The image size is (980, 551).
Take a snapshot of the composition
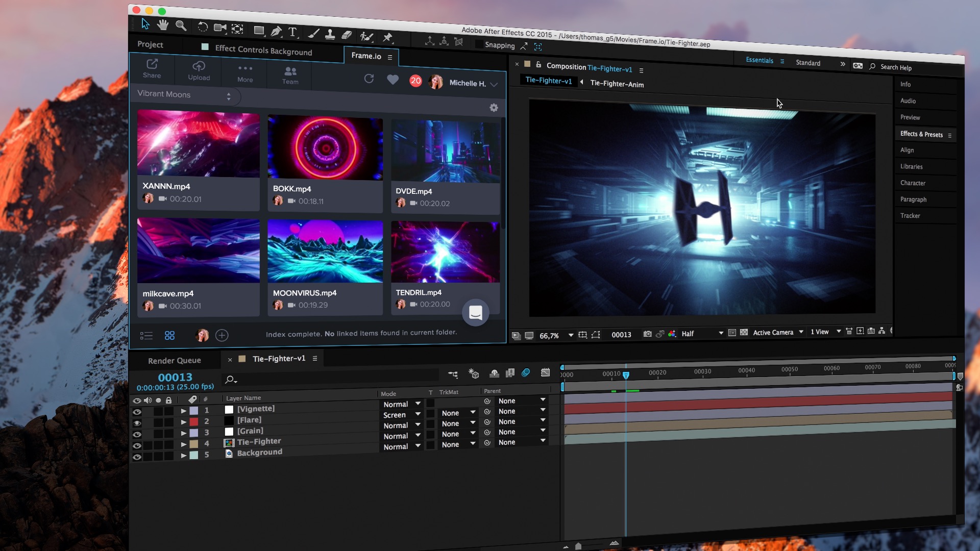click(x=647, y=334)
